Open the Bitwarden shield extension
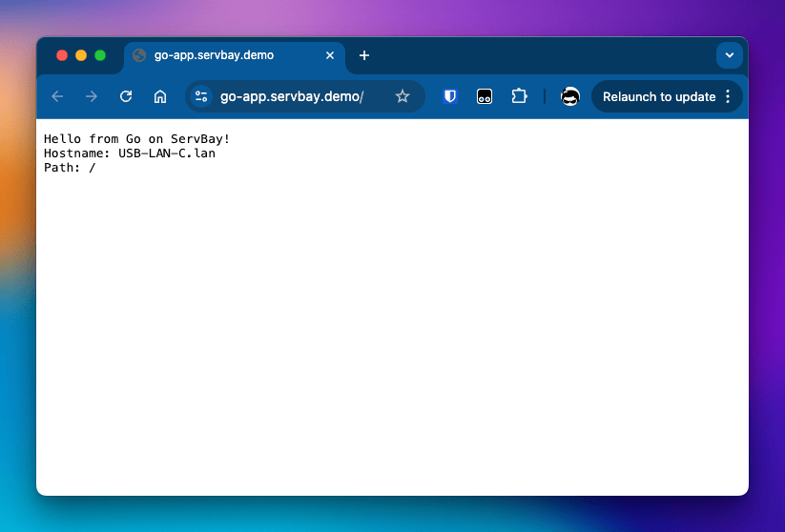The width and height of the screenshot is (785, 532). (450, 96)
